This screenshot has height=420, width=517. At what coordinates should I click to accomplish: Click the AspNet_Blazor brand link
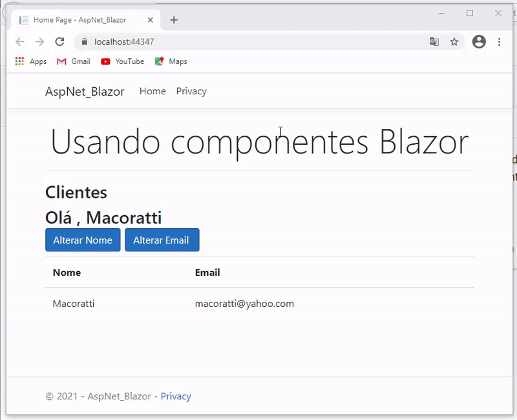tap(85, 92)
